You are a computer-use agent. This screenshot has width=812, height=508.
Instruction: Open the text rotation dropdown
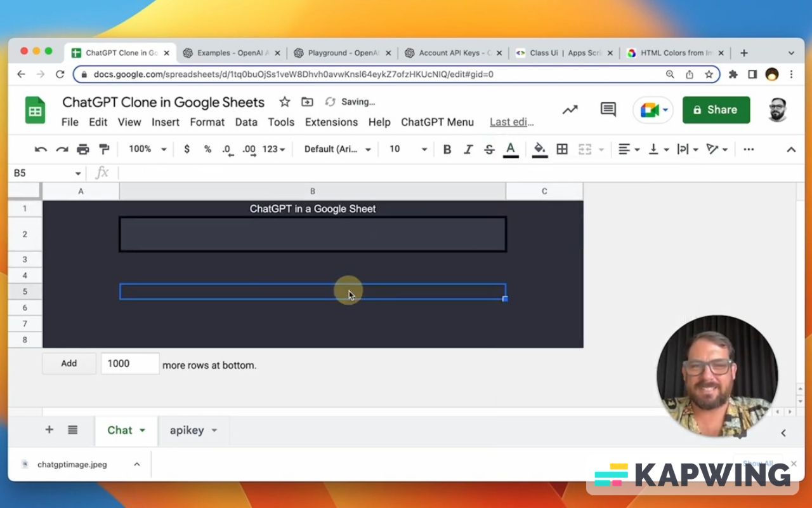coord(717,149)
